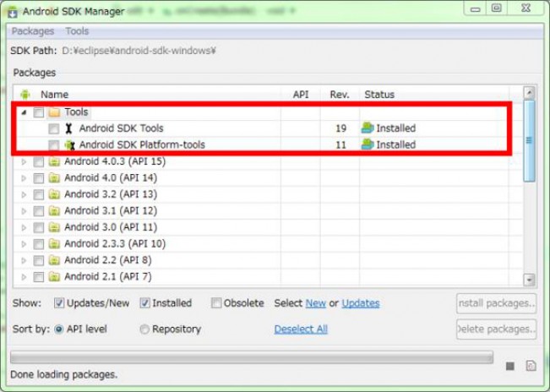Click the Android 2.2 (API 8) folder icon
This screenshot has height=392, width=550.
coord(54,260)
